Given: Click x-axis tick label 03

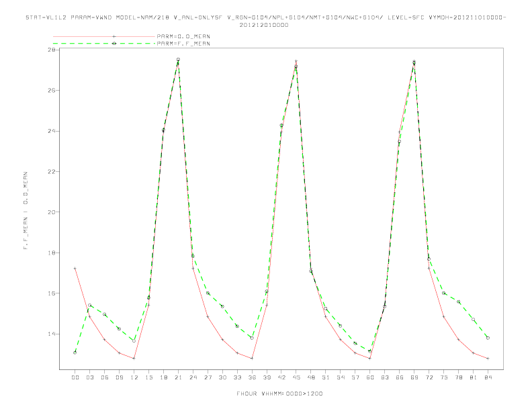Looking at the screenshot, I should click(x=89, y=377).
